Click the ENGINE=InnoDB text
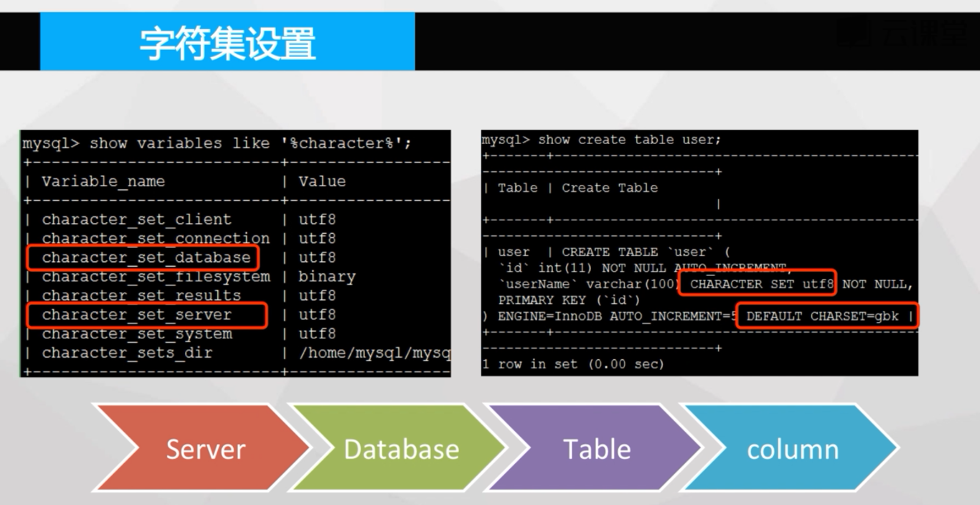The width and height of the screenshot is (980, 505). [x=549, y=316]
